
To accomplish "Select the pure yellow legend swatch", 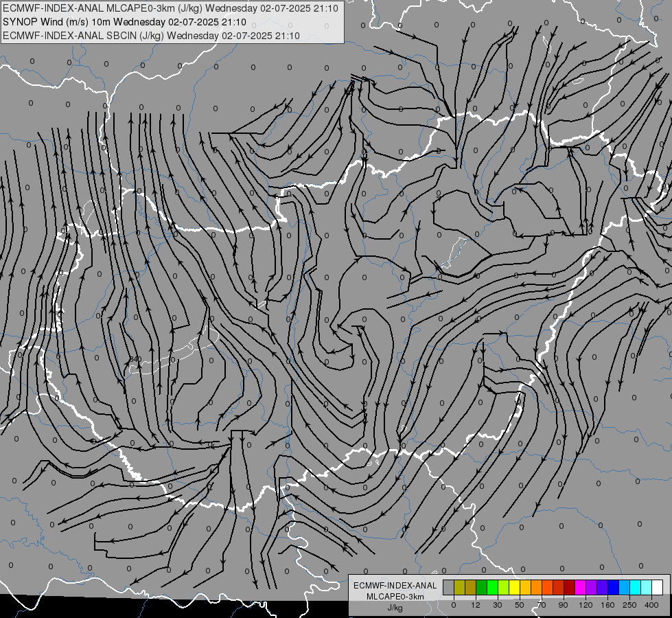I will pyautogui.click(x=515, y=587).
